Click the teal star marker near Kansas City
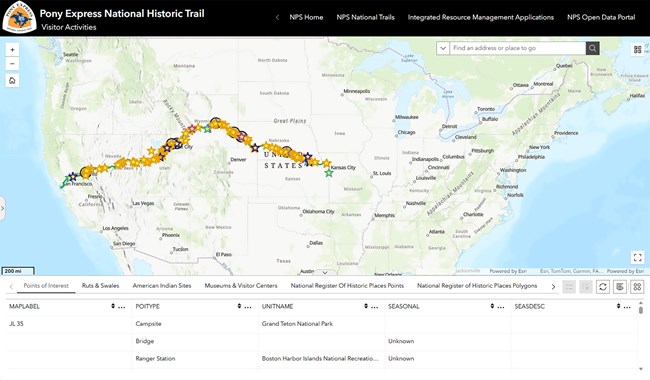 pos(329,173)
